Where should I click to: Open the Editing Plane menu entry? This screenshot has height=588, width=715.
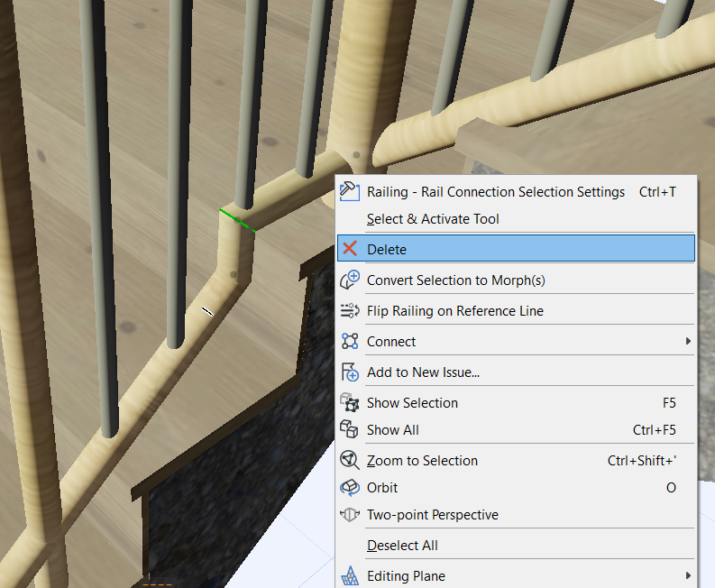(516, 575)
